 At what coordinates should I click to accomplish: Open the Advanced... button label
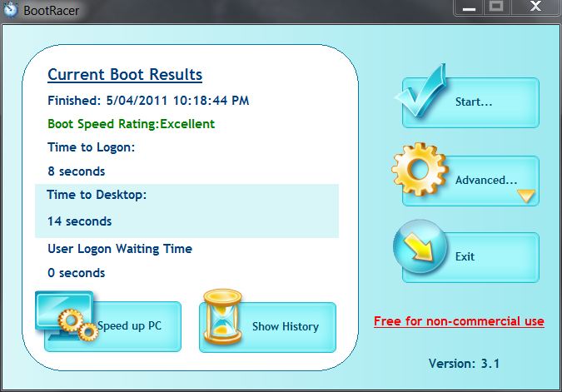486,180
